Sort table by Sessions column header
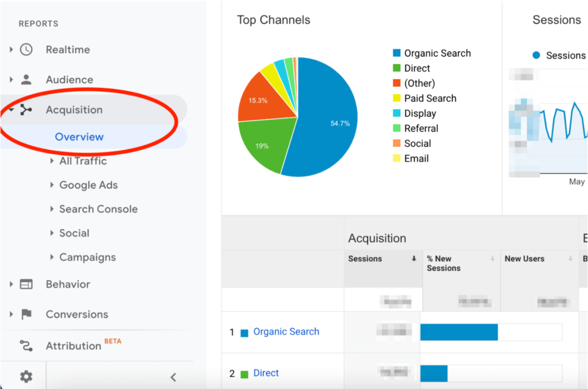Viewport: 588px width, 389px height. (365, 259)
